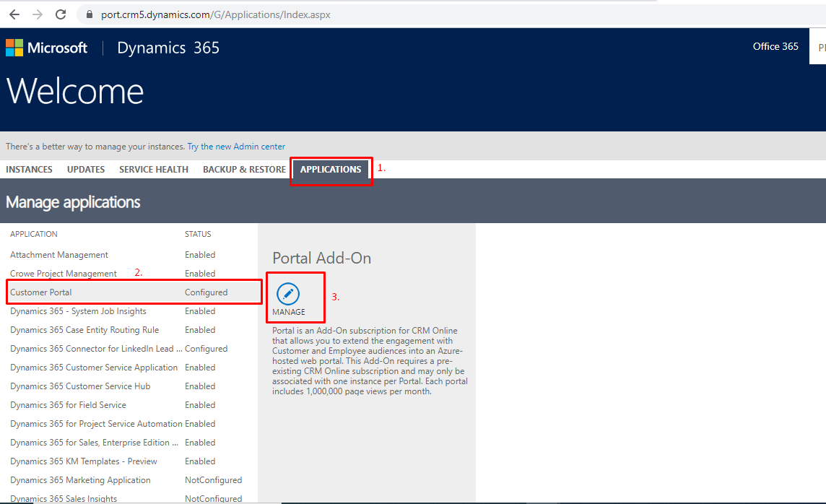The image size is (826, 504).
Task: Switch to the INSTANCES tab
Action: 29,169
